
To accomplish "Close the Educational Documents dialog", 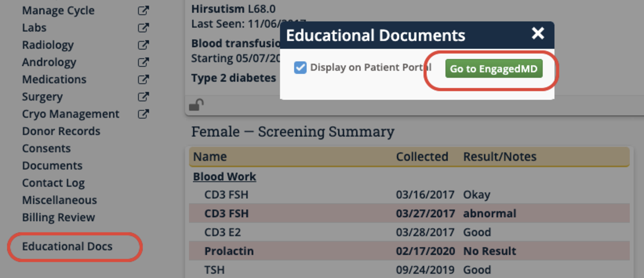I will [x=538, y=33].
